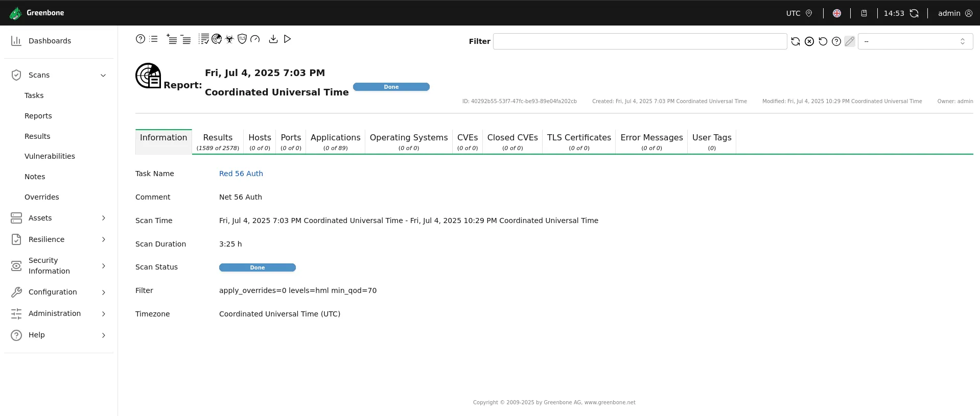Switch to the Applications tab
Image resolution: width=980 pixels, height=416 pixels.
(x=335, y=141)
